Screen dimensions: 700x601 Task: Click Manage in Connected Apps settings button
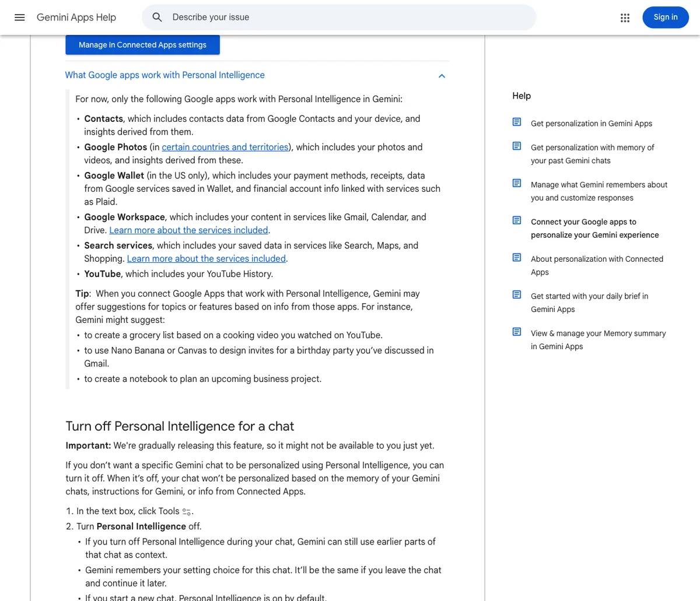click(x=142, y=45)
